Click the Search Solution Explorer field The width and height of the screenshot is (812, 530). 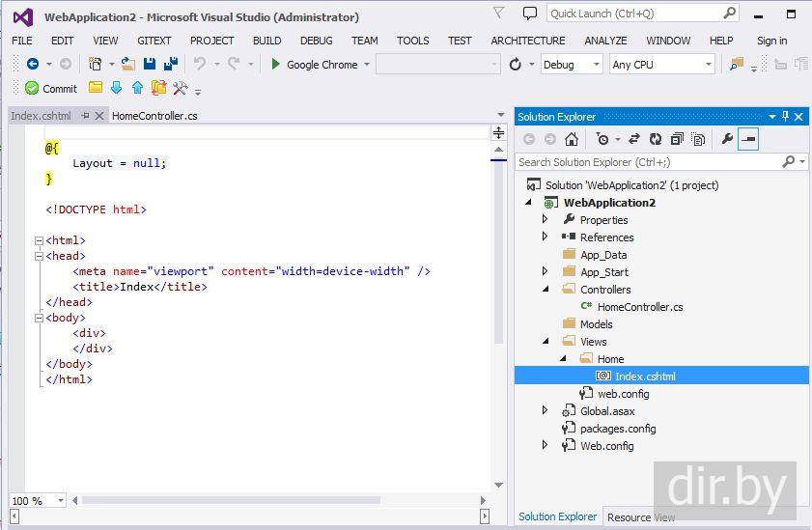(x=649, y=162)
